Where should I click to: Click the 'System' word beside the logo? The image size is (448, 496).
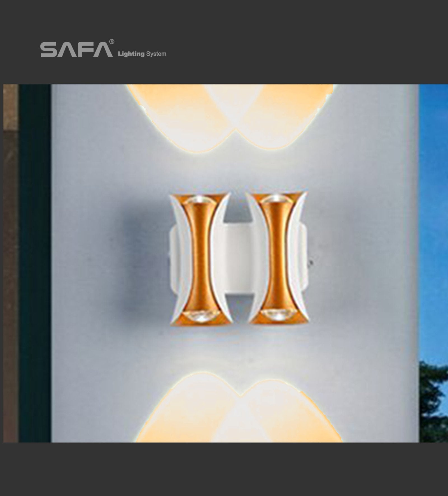(156, 54)
